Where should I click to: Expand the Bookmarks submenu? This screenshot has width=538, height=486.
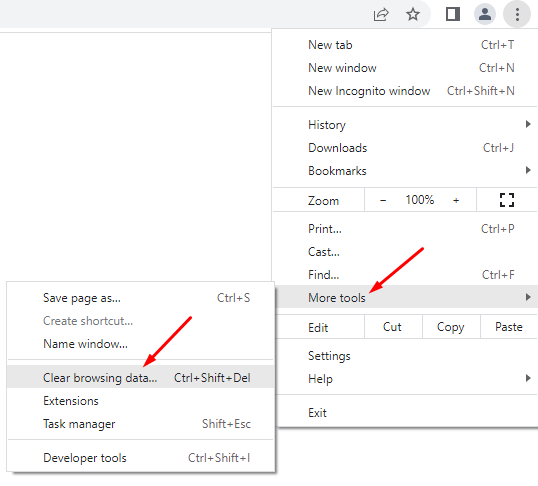point(405,171)
